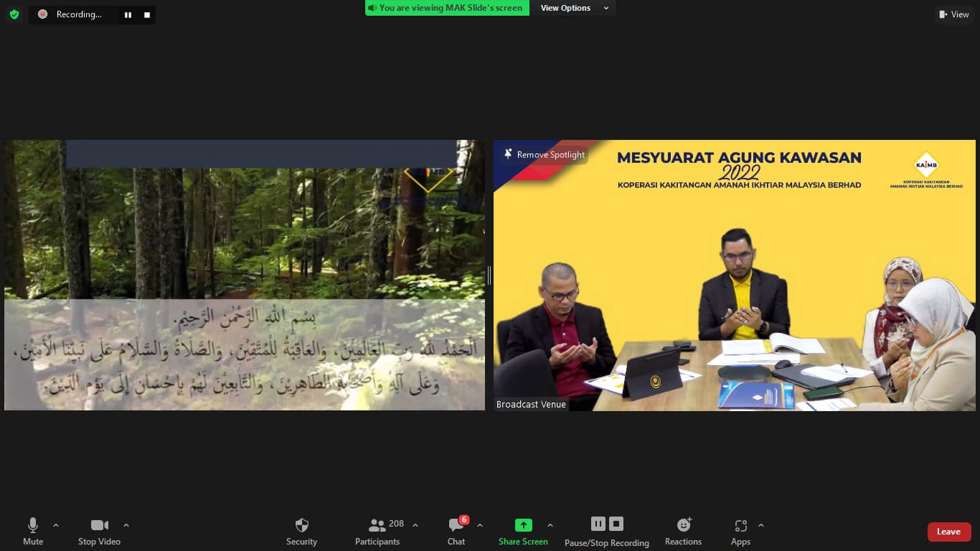Image resolution: width=980 pixels, height=551 pixels.
Task: Select the Broadcast Venue video tile
Action: [x=735, y=275]
